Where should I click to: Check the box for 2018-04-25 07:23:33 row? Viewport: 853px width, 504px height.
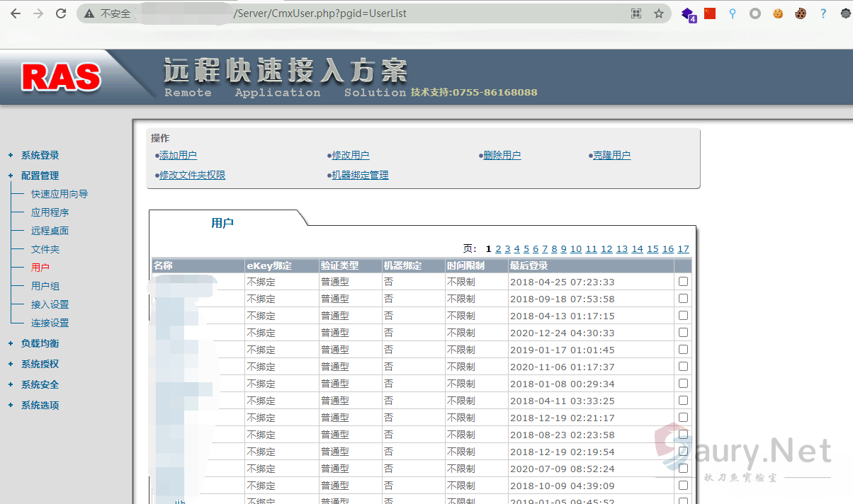pyautogui.click(x=683, y=281)
